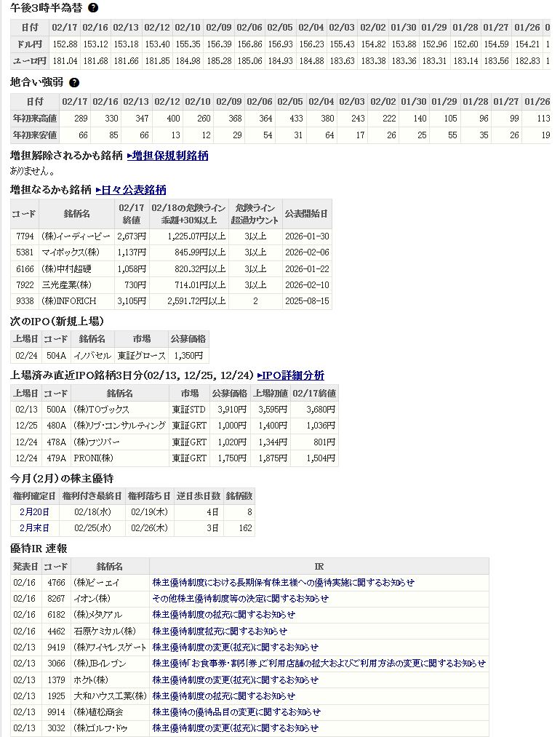Click the イノバセル IPO name cell
Screen dimensions: 560x737
pos(92,356)
